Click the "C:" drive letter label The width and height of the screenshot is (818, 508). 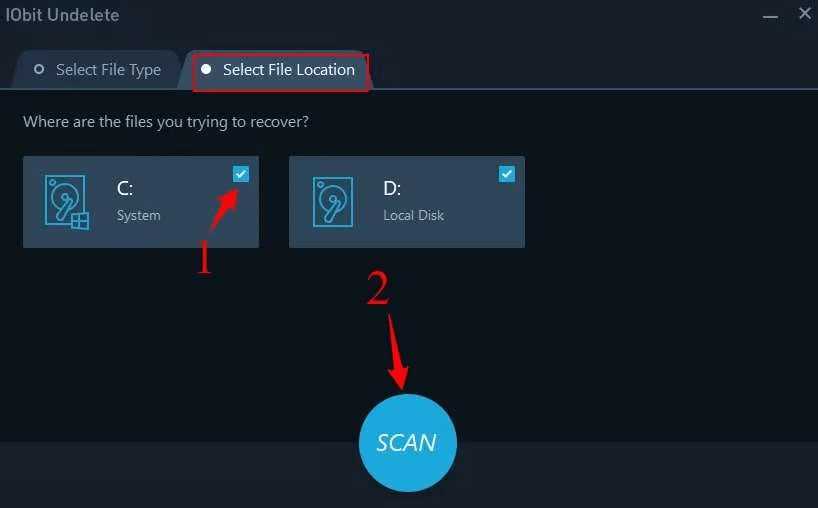125,188
